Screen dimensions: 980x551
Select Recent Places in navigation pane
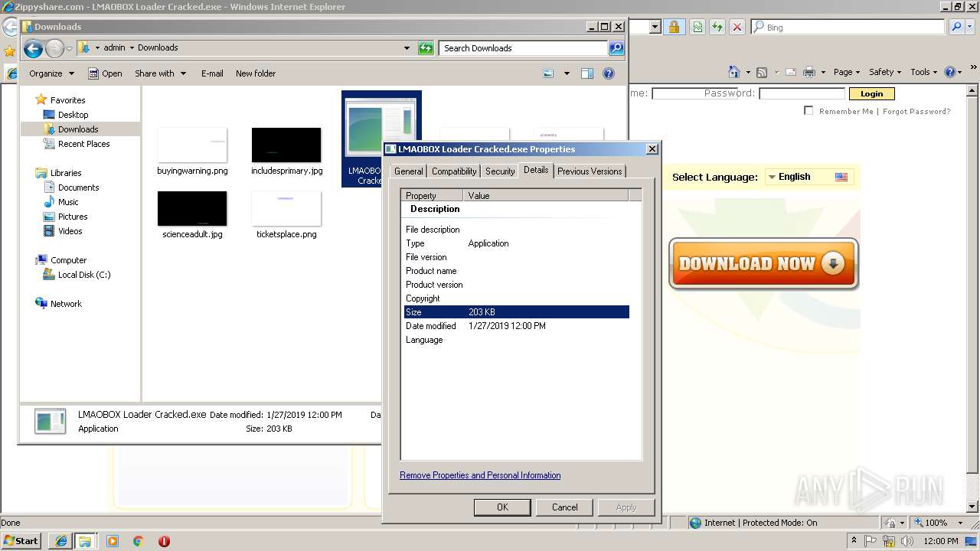(83, 144)
